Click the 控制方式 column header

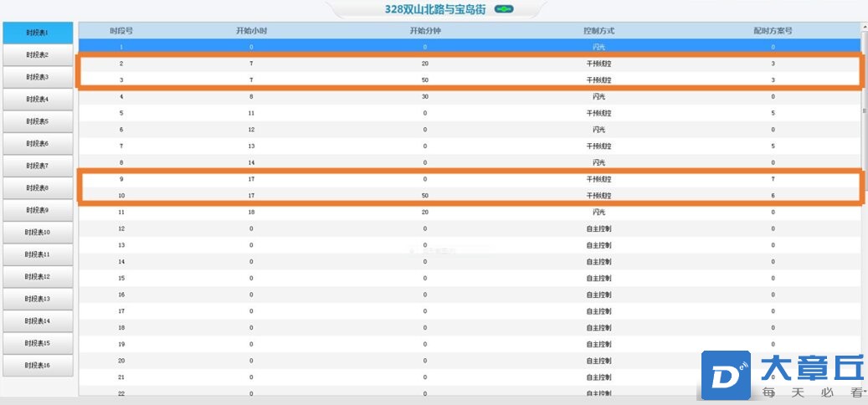(x=599, y=31)
